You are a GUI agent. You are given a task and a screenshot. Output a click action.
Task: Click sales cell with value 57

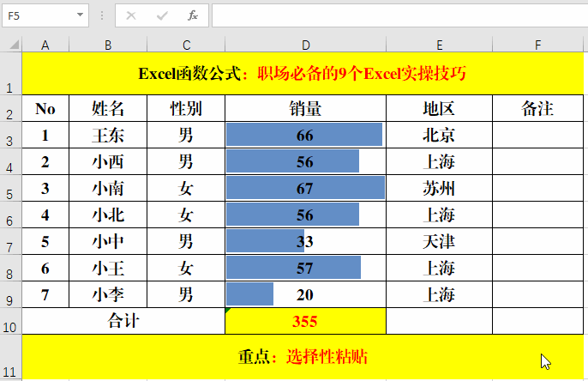coord(306,269)
